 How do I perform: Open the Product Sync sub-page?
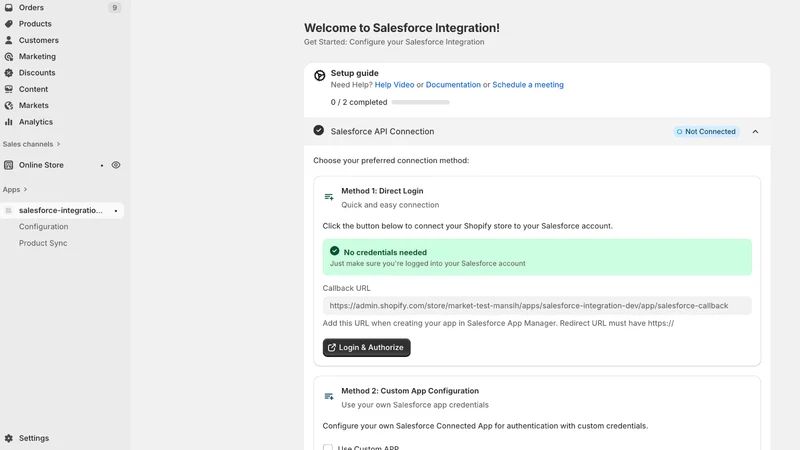[43, 243]
